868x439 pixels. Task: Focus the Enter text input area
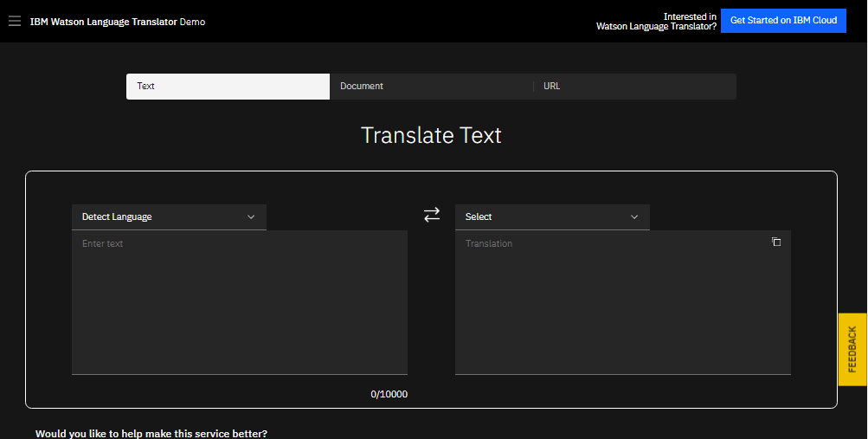tap(240, 302)
